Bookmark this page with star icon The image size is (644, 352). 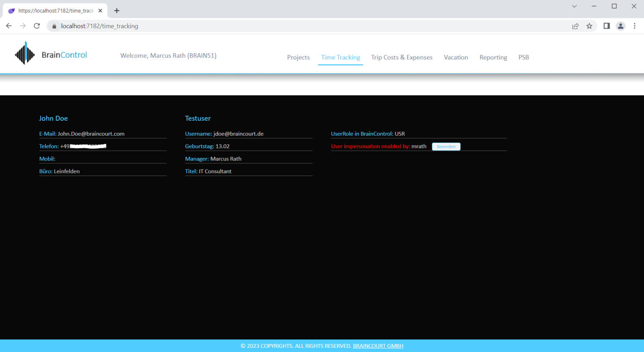coord(589,26)
